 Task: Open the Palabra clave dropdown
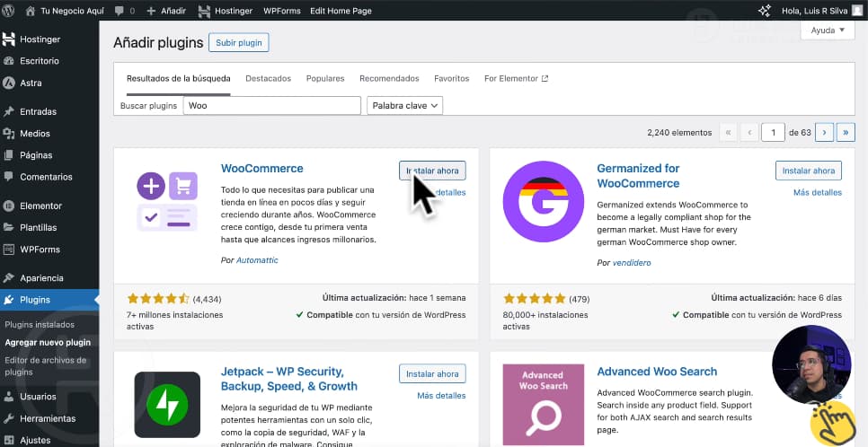404,106
